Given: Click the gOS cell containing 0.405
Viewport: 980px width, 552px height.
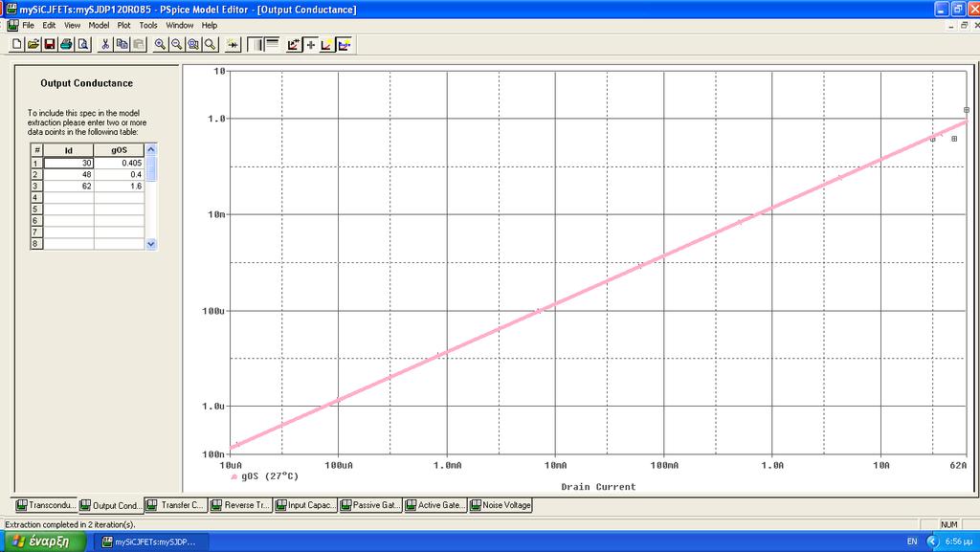Looking at the screenshot, I should pyautogui.click(x=119, y=163).
